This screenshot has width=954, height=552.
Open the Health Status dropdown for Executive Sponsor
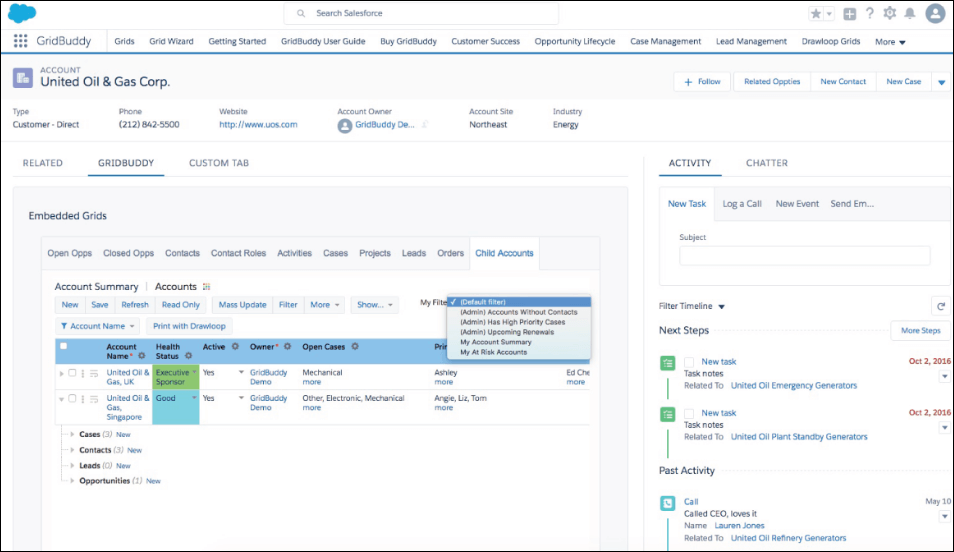pos(195,372)
